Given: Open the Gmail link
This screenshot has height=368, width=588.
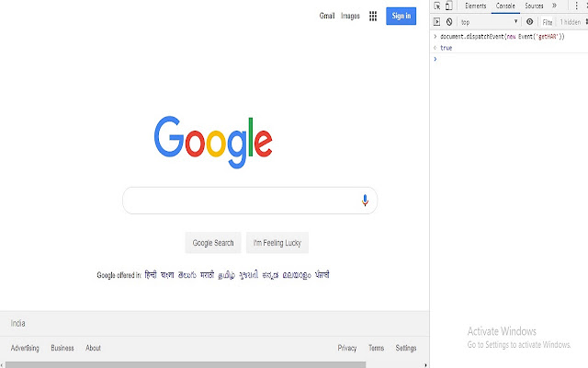Looking at the screenshot, I should [x=327, y=16].
